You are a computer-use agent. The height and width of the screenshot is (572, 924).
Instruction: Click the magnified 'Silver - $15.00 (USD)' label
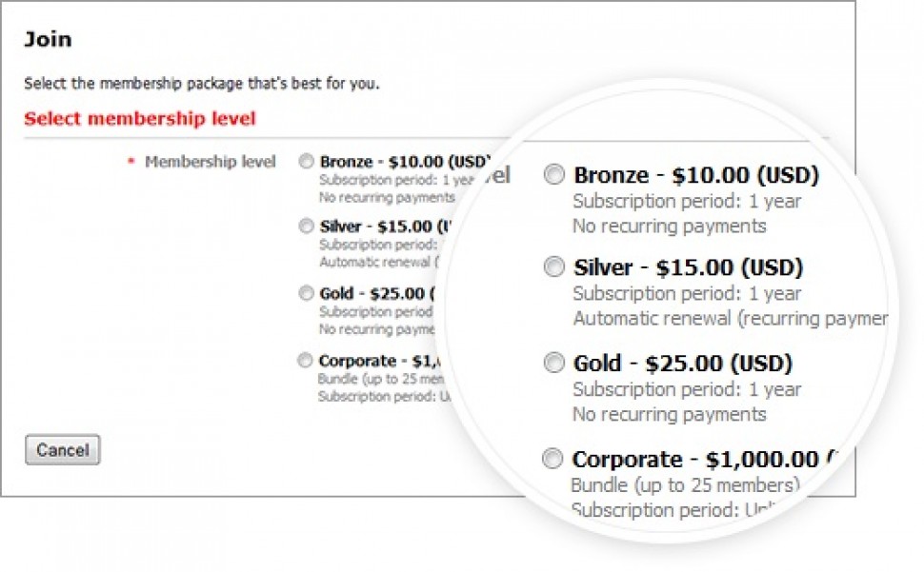pos(688,267)
